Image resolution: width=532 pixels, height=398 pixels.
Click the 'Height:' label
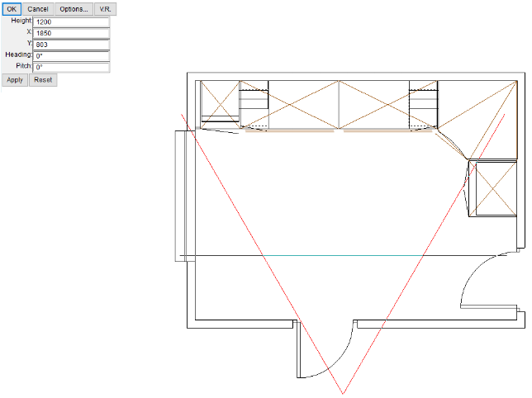point(21,21)
